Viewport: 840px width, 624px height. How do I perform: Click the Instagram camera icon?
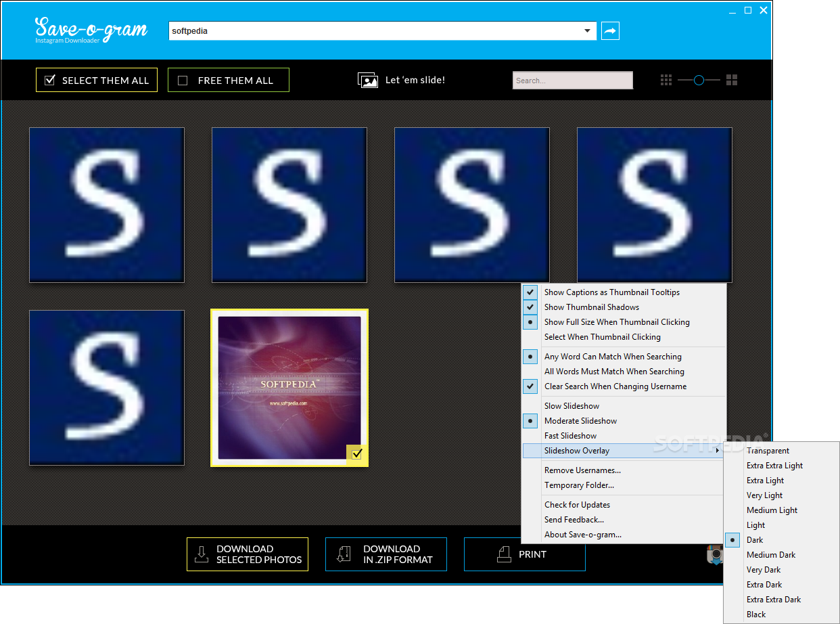[715, 554]
